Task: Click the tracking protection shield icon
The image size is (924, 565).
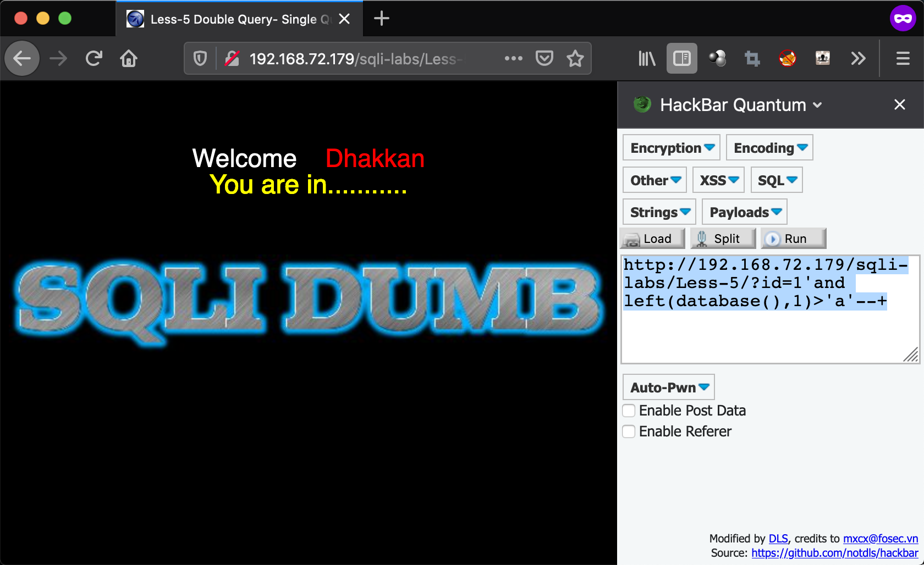Action: [x=200, y=58]
